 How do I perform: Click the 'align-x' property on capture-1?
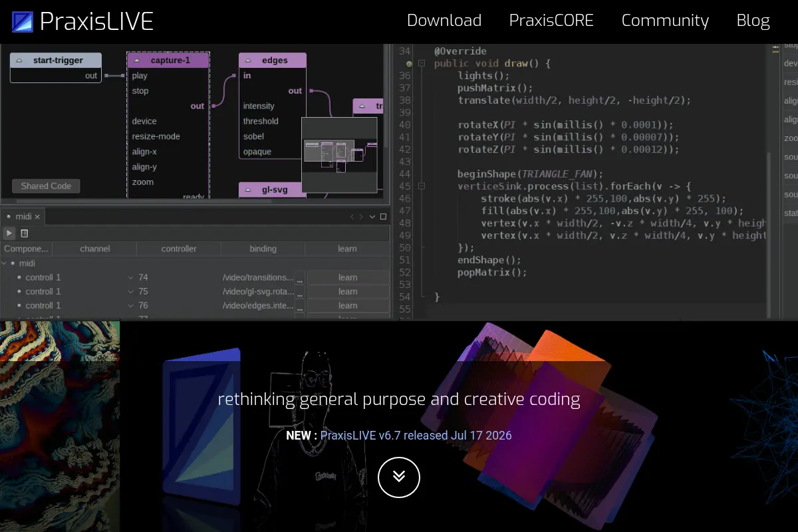144,152
